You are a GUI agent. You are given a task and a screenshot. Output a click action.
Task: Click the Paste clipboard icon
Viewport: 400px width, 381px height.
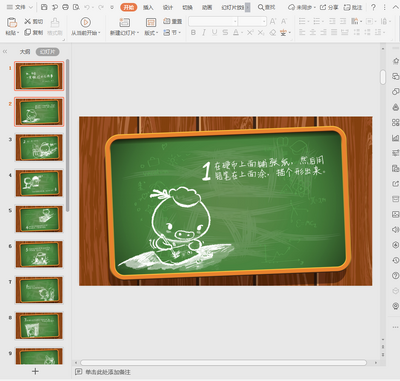(12, 23)
